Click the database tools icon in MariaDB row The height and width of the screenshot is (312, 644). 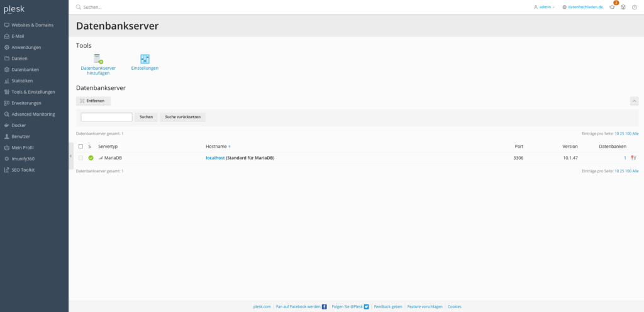pos(633,158)
